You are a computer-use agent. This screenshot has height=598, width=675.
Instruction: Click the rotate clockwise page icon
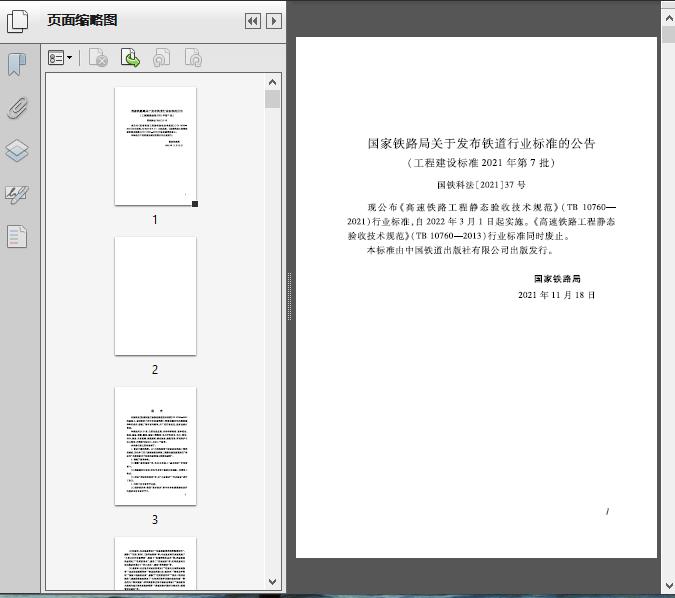pyautogui.click(x=193, y=58)
